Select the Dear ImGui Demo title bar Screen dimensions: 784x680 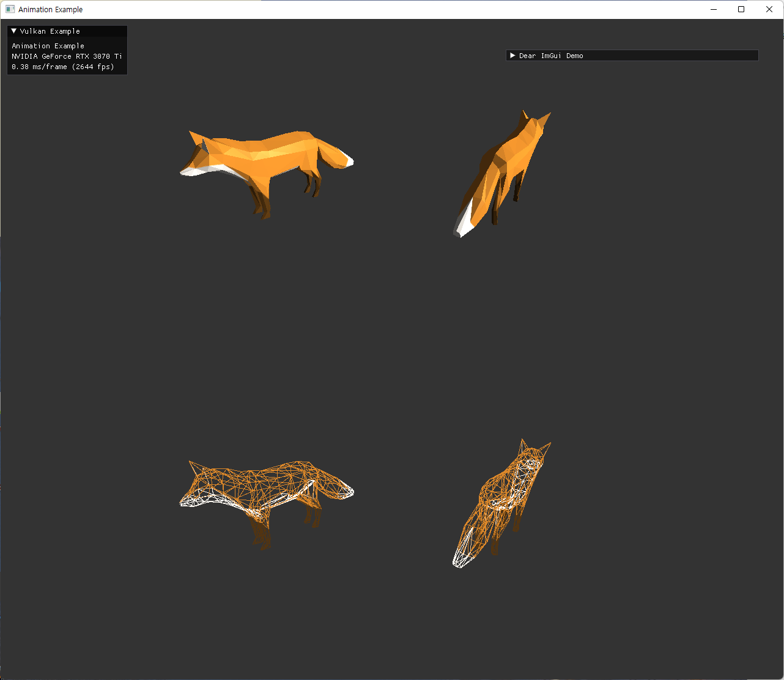[632, 56]
